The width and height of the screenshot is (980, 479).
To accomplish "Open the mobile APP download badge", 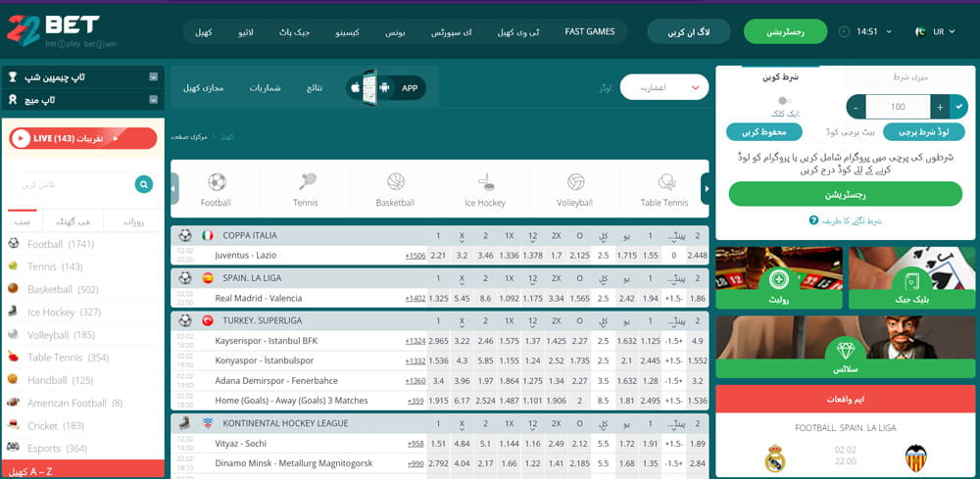I will click(385, 88).
